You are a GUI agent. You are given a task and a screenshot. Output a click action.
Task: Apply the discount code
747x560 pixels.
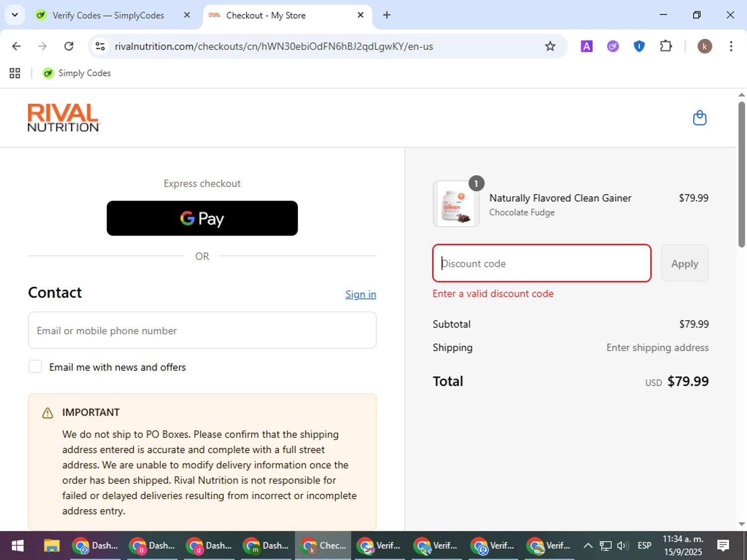pos(685,263)
